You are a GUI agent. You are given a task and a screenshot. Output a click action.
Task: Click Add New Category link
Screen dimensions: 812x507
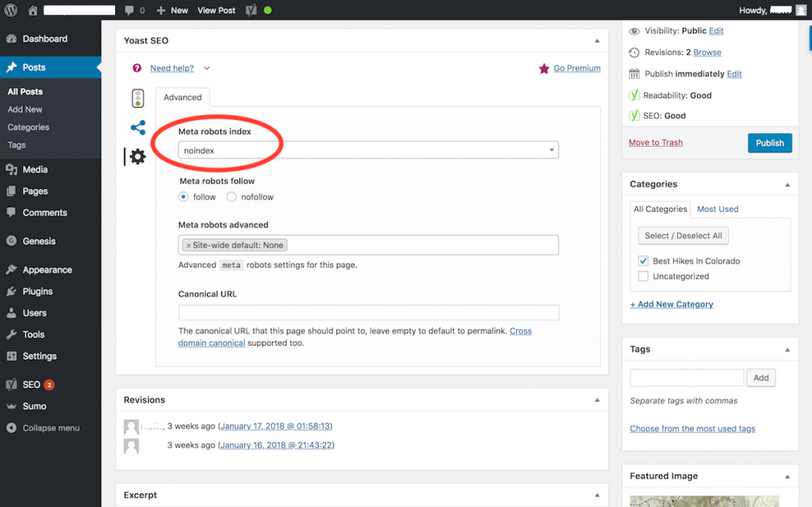tap(672, 305)
